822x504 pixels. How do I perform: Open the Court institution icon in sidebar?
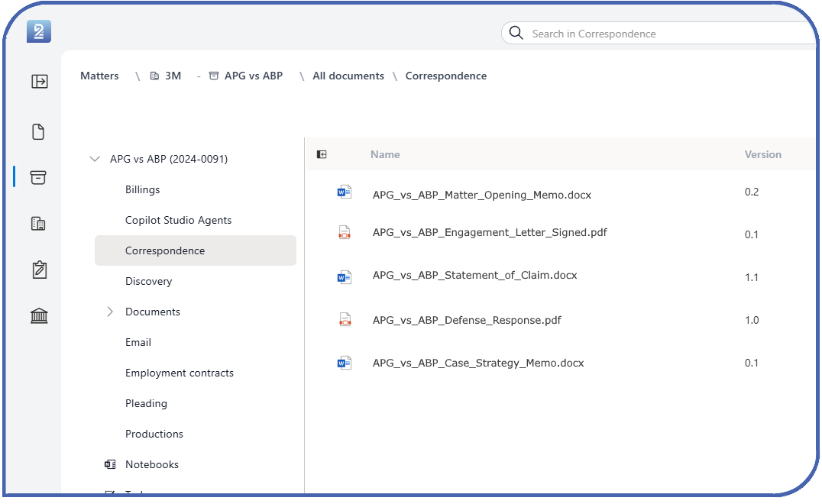(39, 316)
